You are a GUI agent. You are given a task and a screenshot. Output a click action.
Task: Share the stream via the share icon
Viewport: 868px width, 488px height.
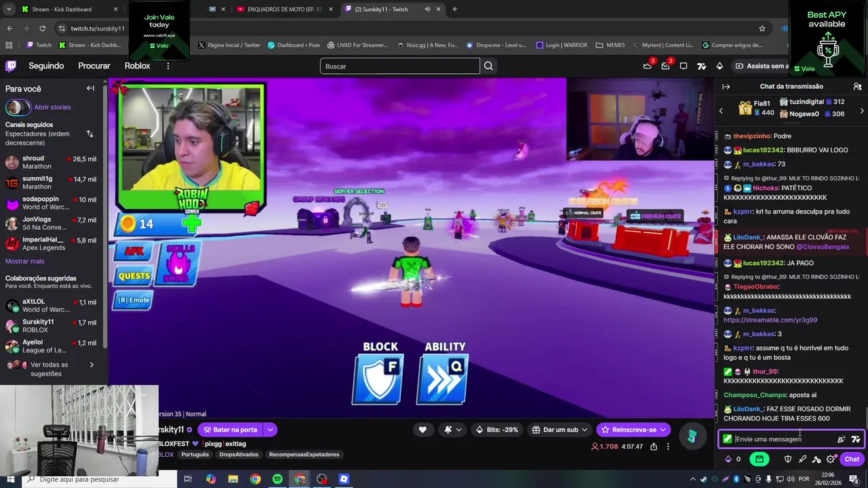[654, 447]
